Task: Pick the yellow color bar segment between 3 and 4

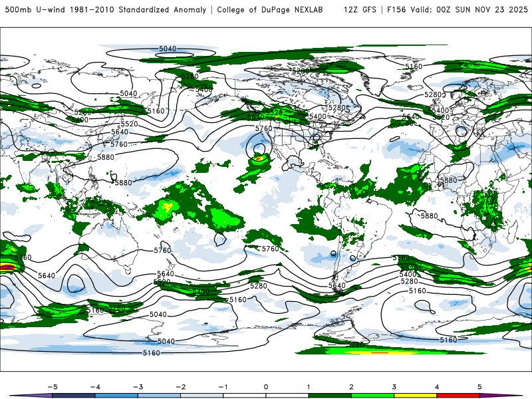Action: 416,396
